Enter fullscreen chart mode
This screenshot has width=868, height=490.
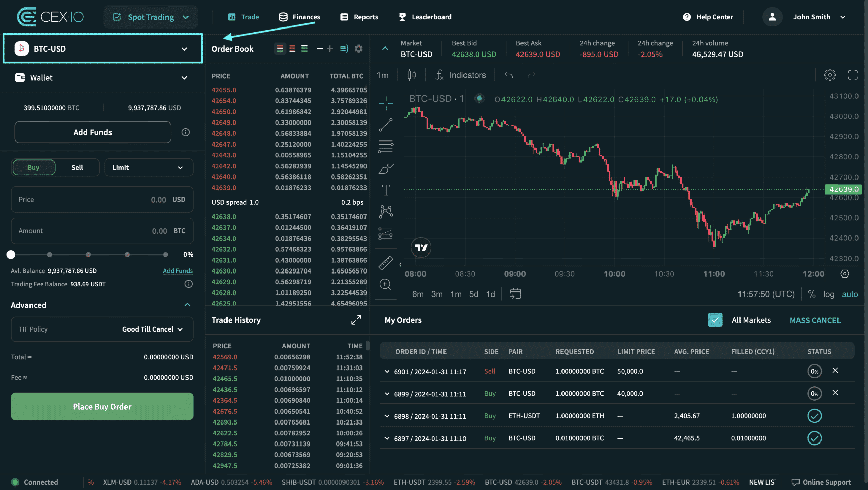pos(853,75)
